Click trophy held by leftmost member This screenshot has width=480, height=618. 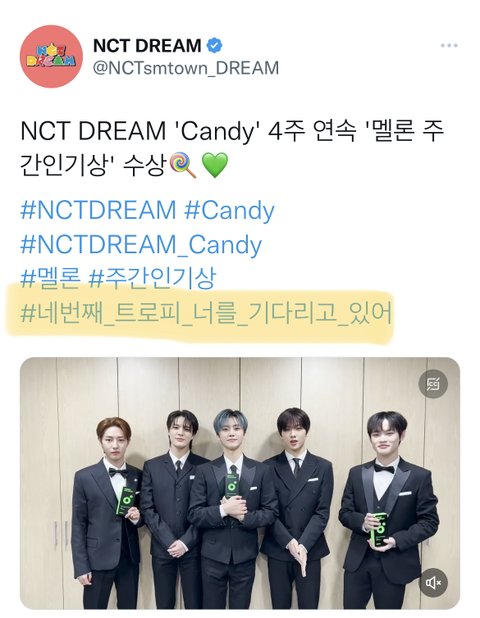[x=126, y=501]
